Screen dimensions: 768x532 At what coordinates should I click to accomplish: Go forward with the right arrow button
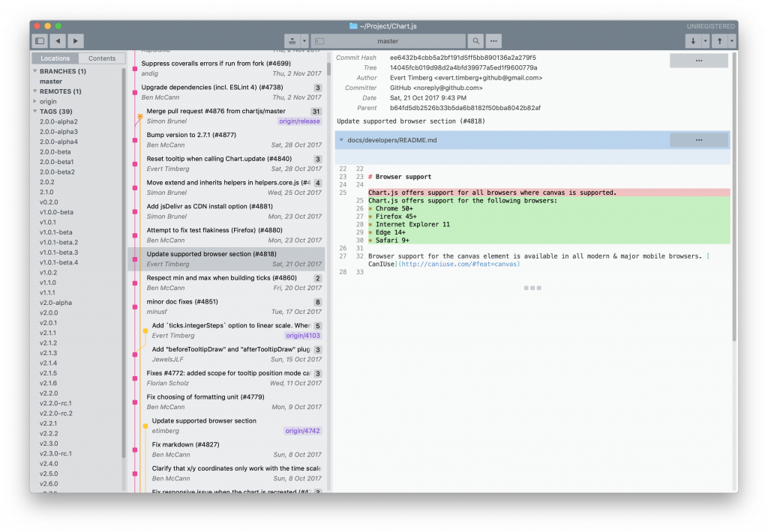coord(76,41)
